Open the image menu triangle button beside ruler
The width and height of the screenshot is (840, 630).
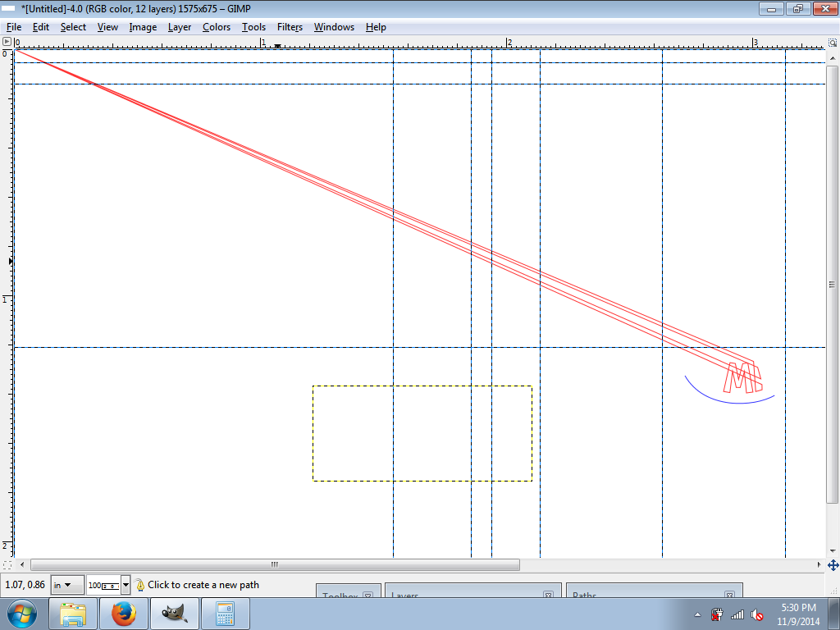(7, 41)
